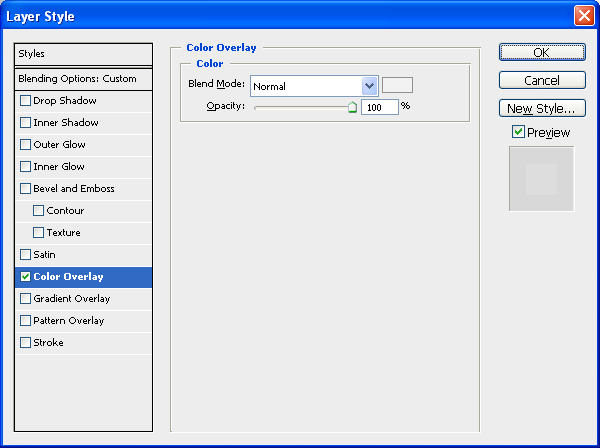Open the New Style... button

coord(542,108)
